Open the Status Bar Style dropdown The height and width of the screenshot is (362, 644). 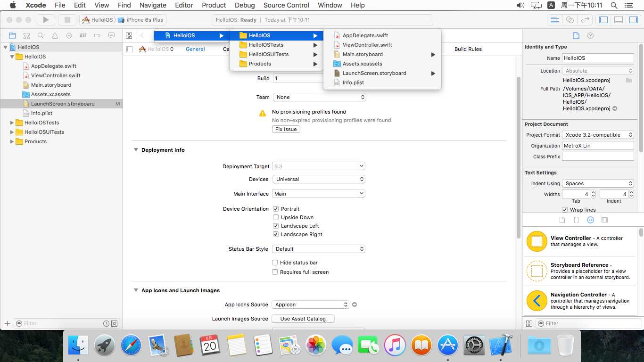click(x=319, y=249)
